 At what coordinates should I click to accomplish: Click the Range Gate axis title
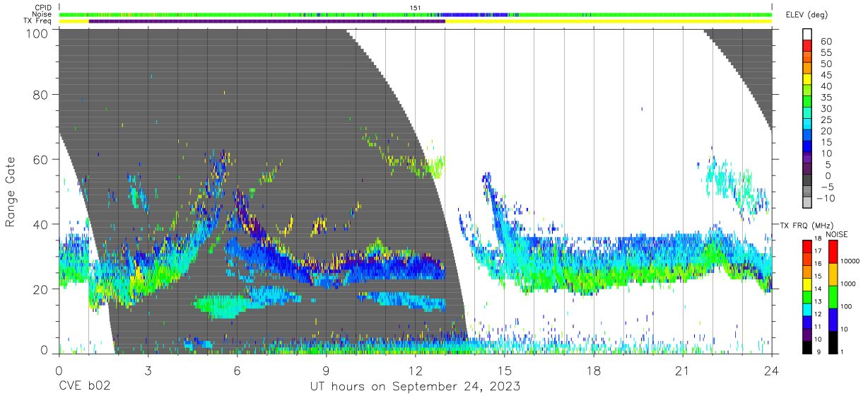11,192
